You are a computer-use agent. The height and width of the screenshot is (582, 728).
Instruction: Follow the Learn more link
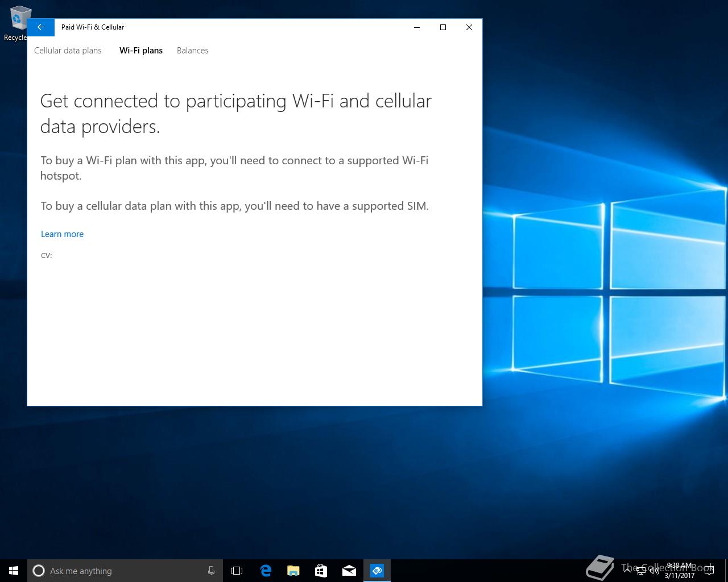tap(62, 234)
